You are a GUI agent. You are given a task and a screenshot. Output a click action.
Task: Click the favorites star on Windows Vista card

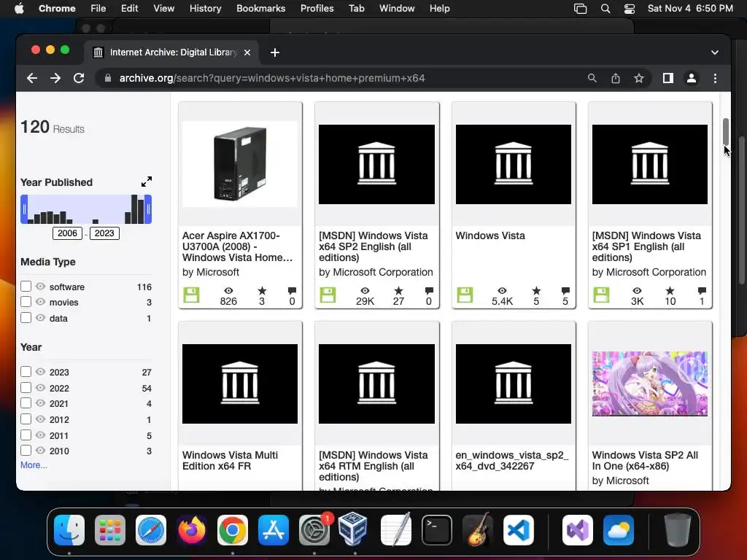536,290
